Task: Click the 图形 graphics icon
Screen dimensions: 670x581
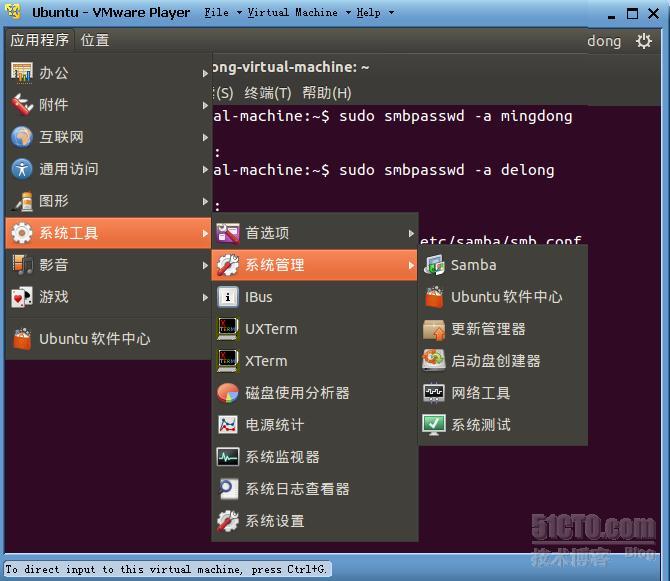Action: (23, 201)
